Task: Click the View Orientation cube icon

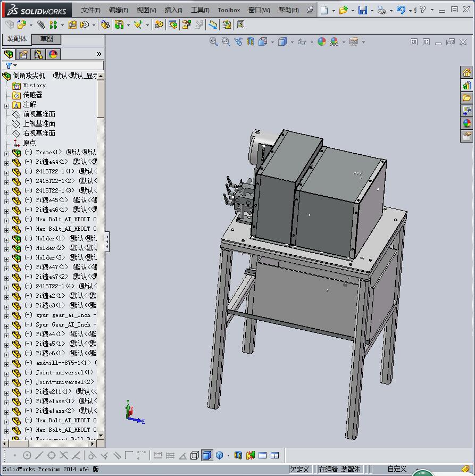Action: 263,41
